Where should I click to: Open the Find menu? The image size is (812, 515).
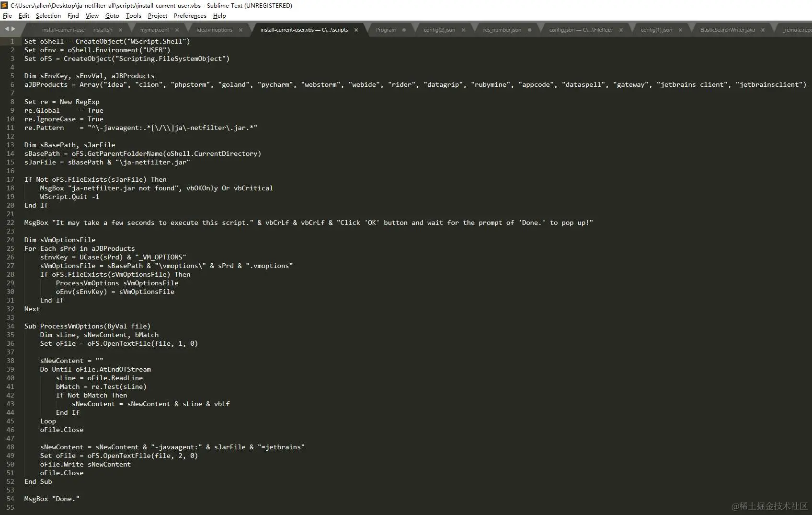click(73, 16)
